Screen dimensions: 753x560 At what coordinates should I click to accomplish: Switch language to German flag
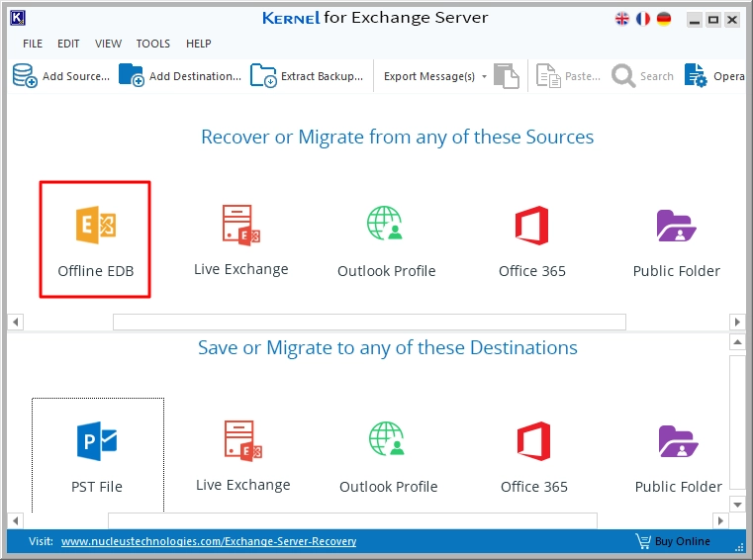(664, 19)
